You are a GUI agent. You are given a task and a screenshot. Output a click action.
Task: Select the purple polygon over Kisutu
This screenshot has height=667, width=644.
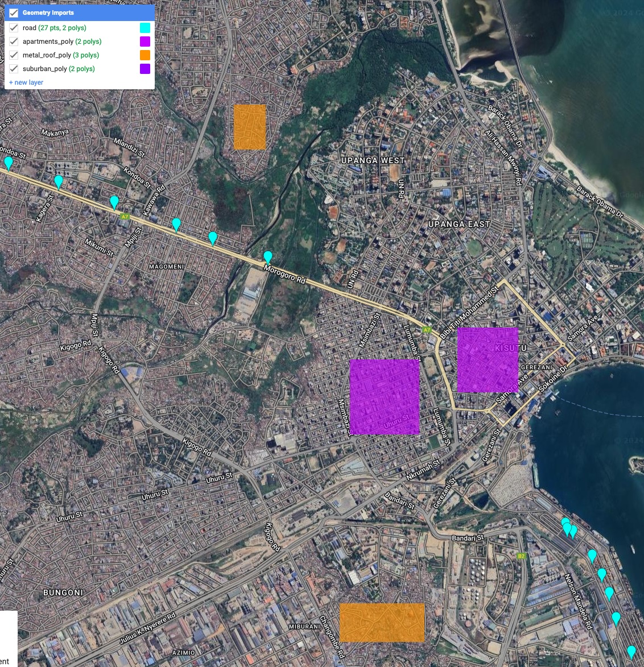pos(488,360)
